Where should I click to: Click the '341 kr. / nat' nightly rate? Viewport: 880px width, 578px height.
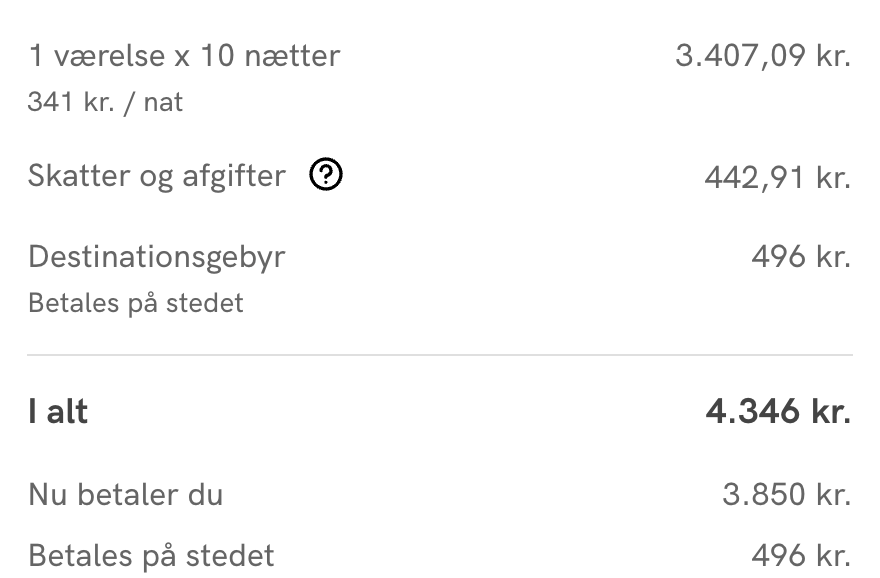[105, 102]
